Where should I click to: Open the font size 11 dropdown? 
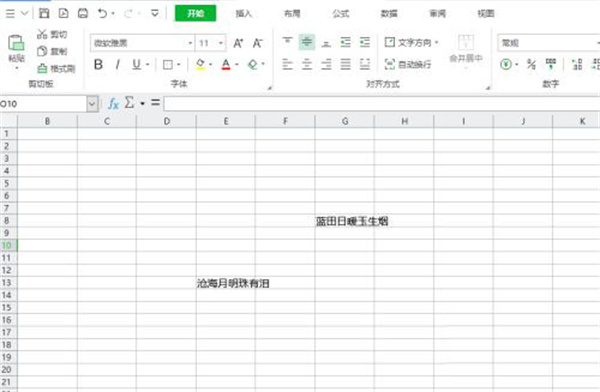[221, 43]
